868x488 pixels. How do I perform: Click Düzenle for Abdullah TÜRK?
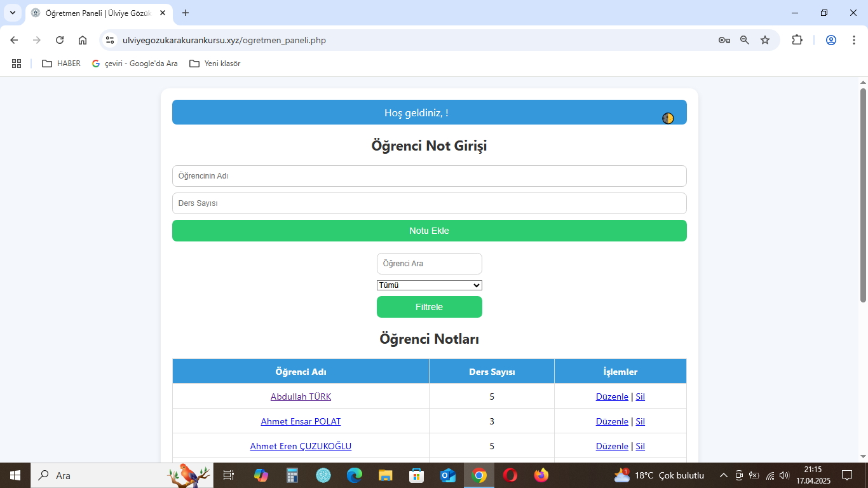(x=612, y=396)
